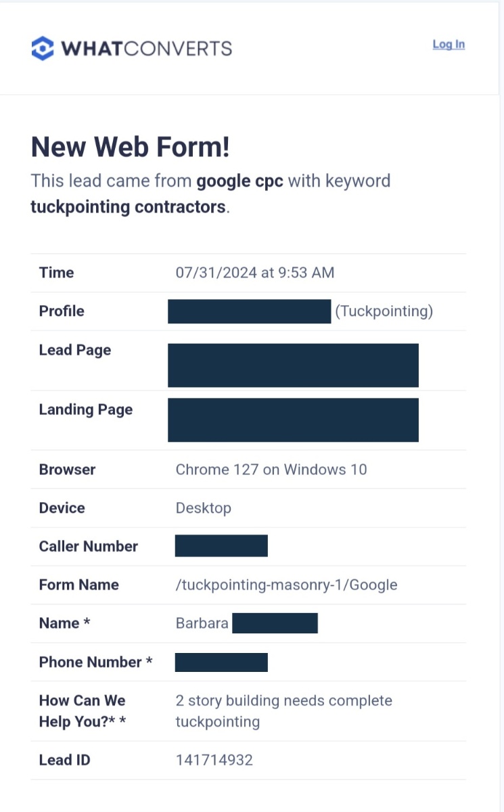Select the google cpc source text
Viewport: 504px width, 812px height.
pos(239,181)
